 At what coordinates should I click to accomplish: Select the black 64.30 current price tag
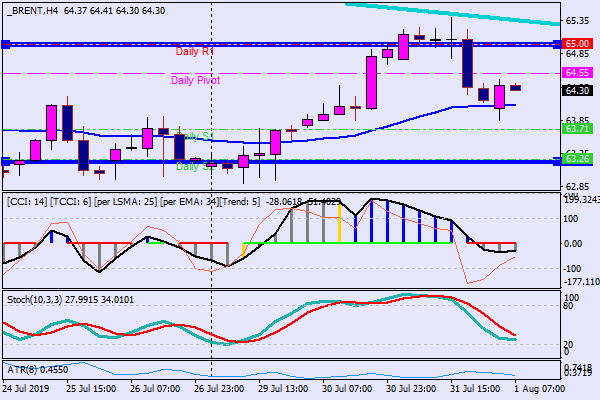(577, 90)
